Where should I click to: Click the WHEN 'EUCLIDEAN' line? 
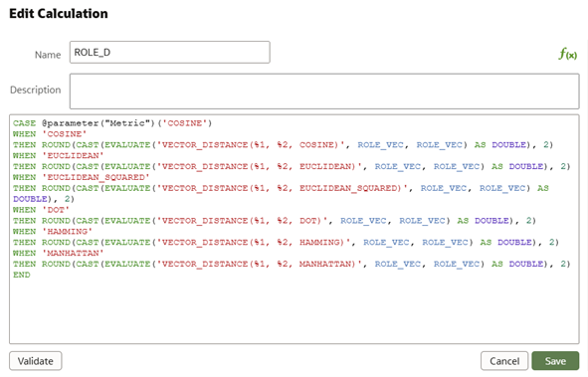point(59,155)
